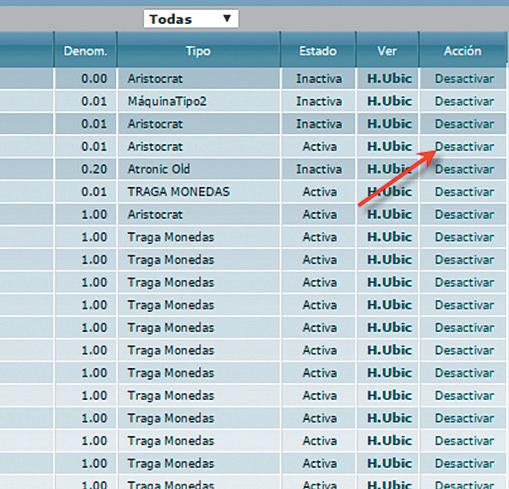Click Desactivar on the MáquinaTipo2 row
Image resolution: width=509 pixels, height=489 pixels.
[x=464, y=101]
